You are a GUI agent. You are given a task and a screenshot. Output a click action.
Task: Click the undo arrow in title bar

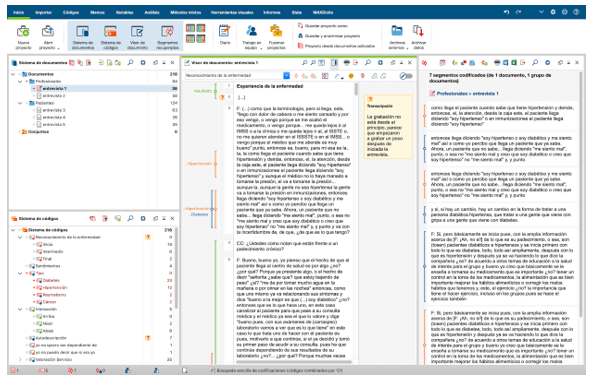click(x=506, y=12)
